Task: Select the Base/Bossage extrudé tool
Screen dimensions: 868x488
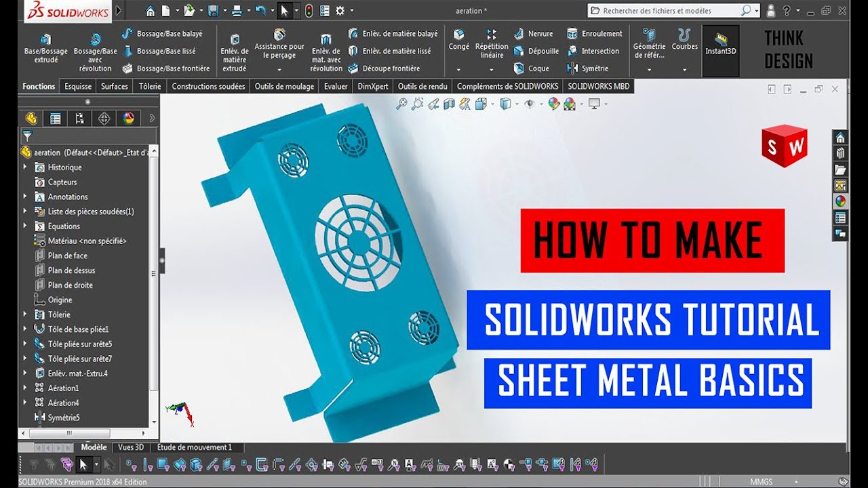Action: (x=46, y=49)
